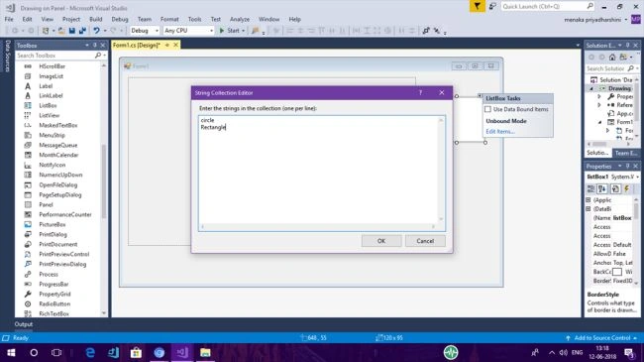
Task: Select MenuStrip in the Toolbox
Action: tap(52, 135)
